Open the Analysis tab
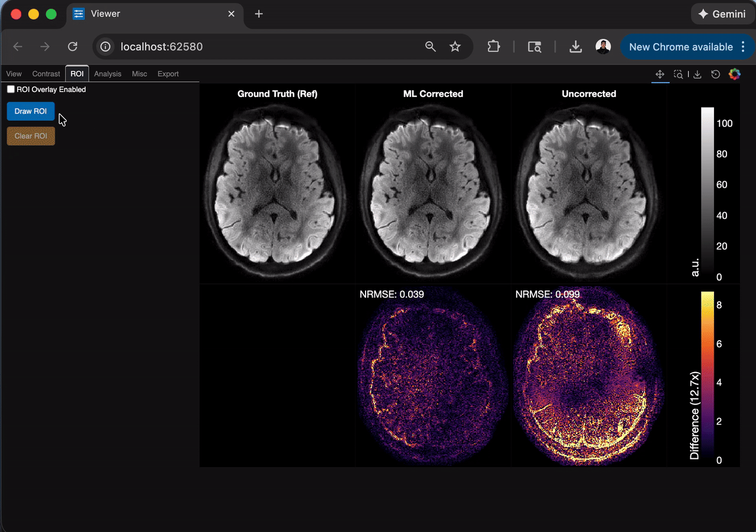Viewport: 756px width, 532px height. click(x=107, y=74)
